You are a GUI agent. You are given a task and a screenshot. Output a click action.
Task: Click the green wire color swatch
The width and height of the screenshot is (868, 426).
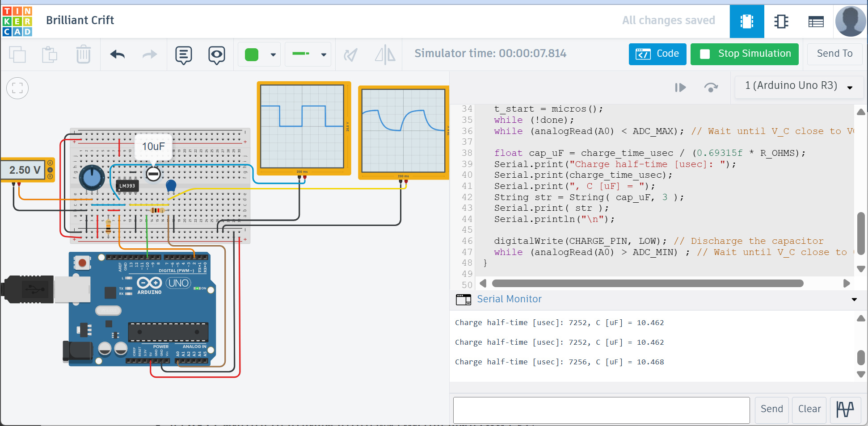click(x=252, y=55)
